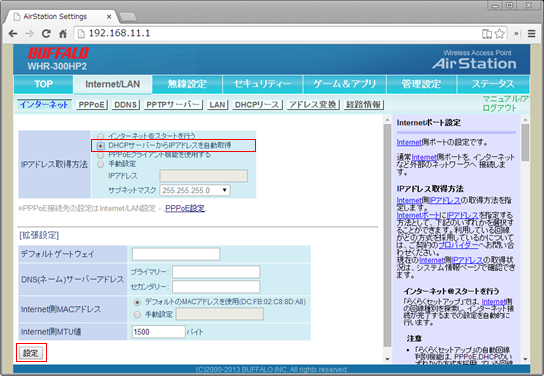Image resolution: width=544 pixels, height=376 pixels.
Task: Click the 設定 button to apply settings
Action: (31, 353)
